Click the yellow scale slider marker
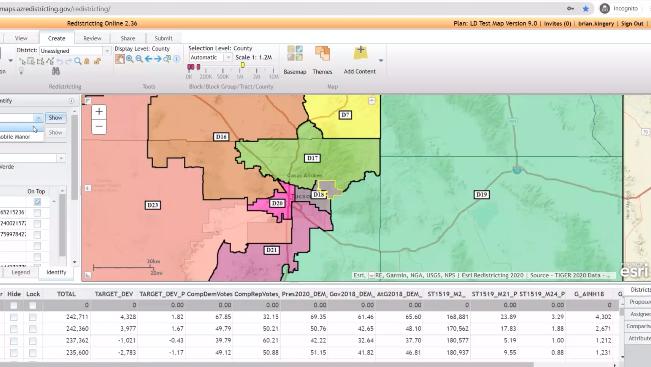This screenshot has height=367, width=651. pos(243,65)
